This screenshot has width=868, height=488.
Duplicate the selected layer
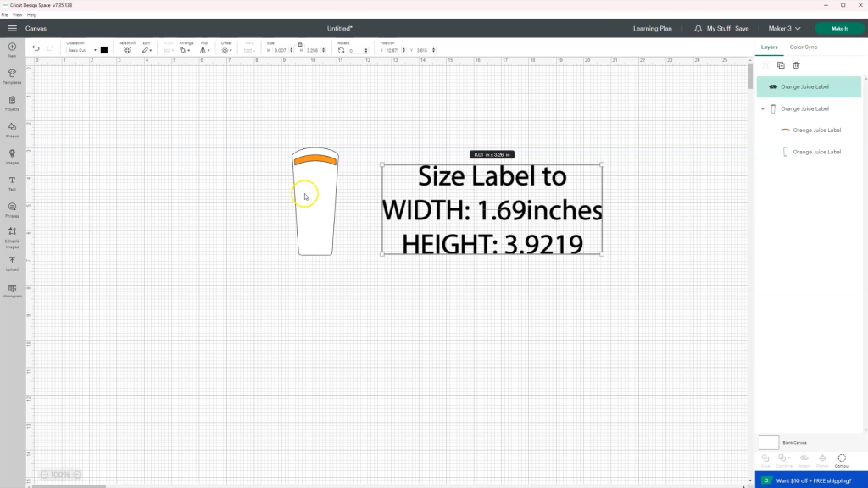pyautogui.click(x=781, y=65)
